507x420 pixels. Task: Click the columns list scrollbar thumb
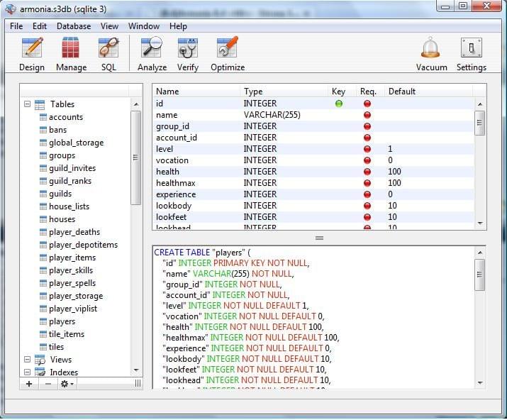[479, 123]
